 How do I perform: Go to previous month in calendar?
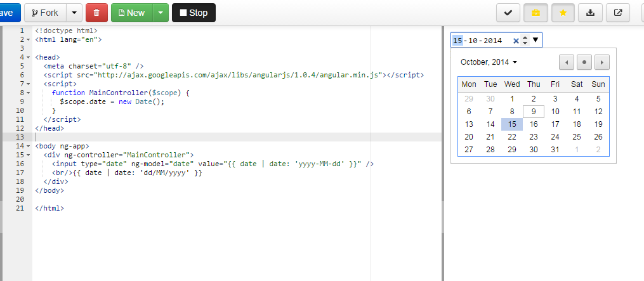[x=567, y=62]
